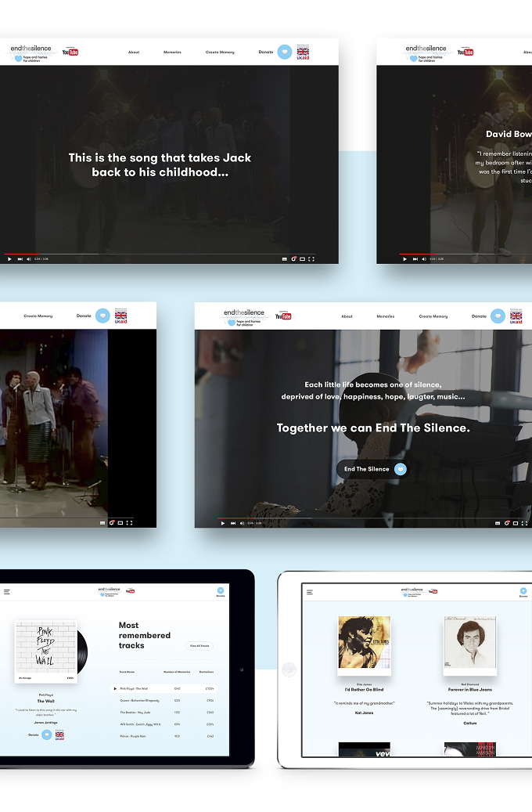Click Donate heart at white tablet top right
Viewport: 532px width, 812px height.
[523, 592]
